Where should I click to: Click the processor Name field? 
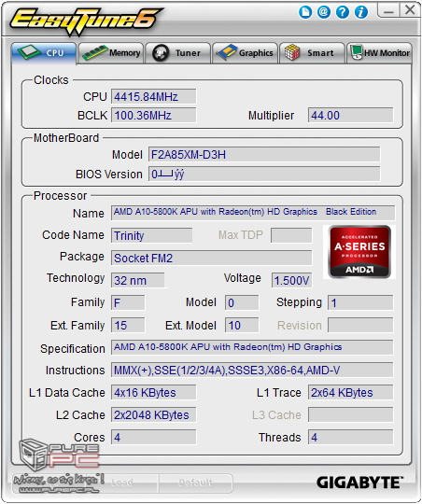tap(253, 213)
